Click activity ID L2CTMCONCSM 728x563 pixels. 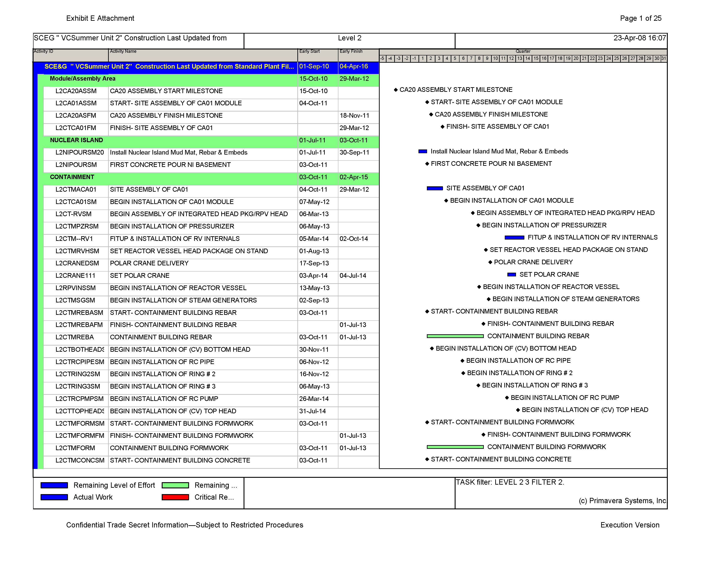[80, 461]
